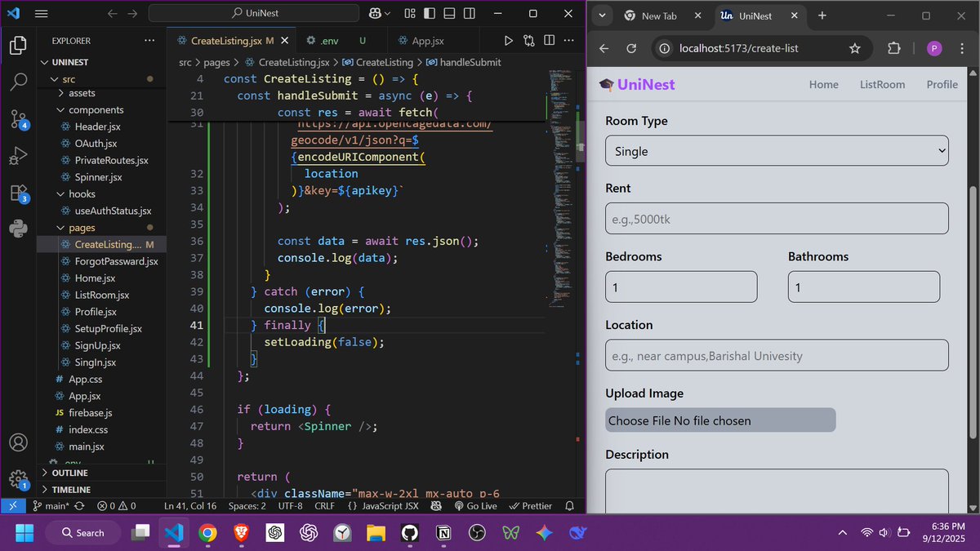The height and width of the screenshot is (551, 980).
Task: Open Problems via errors and warnings count
Action: point(117,506)
